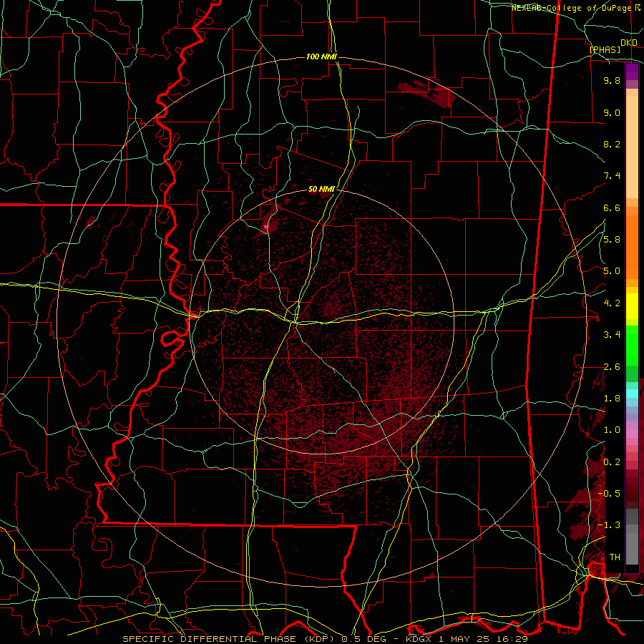Select the 2.6 scale value

[612, 367]
